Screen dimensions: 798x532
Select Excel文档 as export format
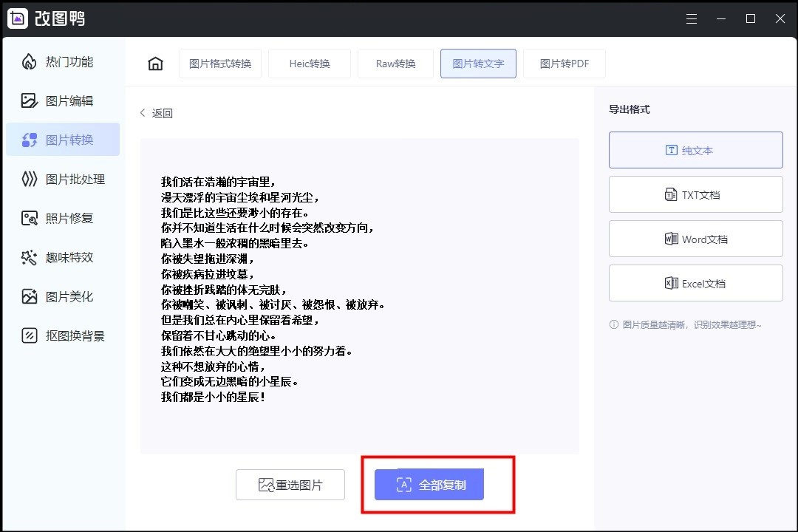[x=695, y=282]
